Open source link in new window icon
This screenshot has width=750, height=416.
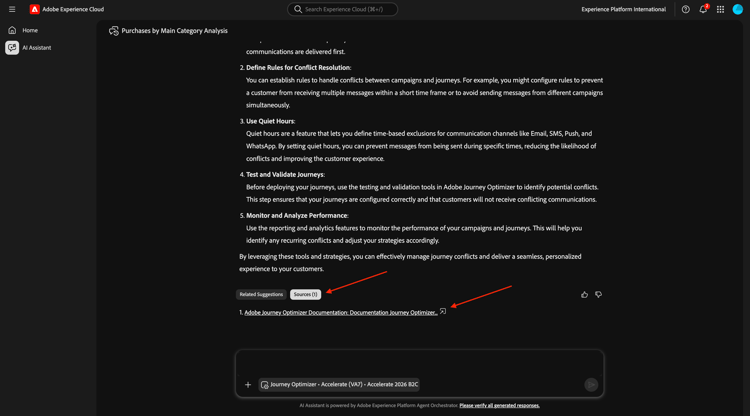click(443, 312)
